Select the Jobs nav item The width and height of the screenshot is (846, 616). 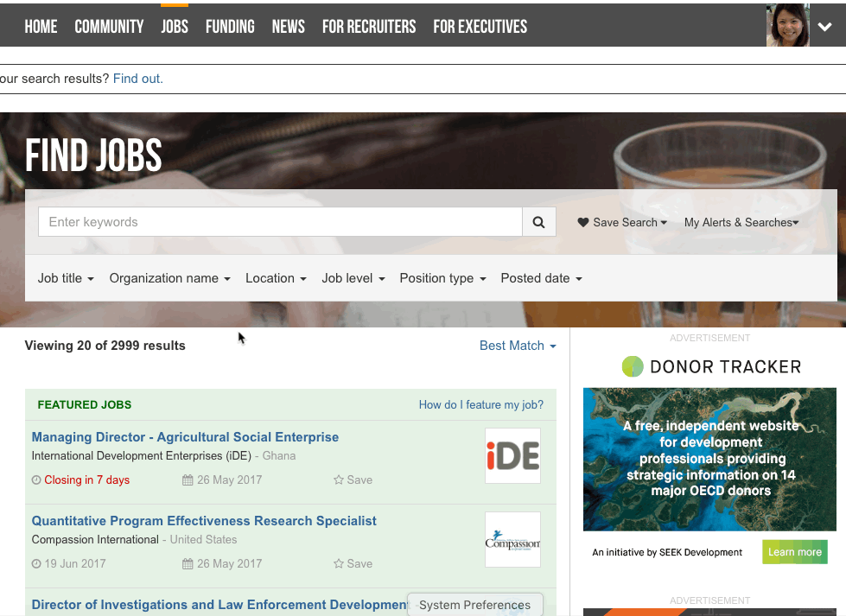(175, 27)
